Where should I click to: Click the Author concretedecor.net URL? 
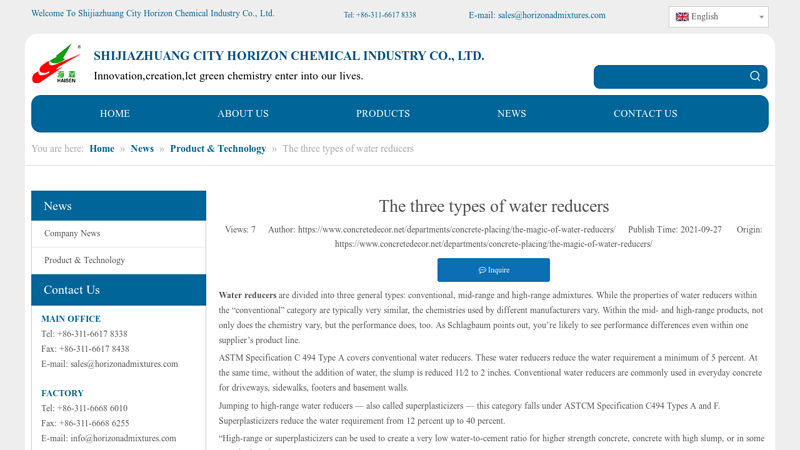457,230
